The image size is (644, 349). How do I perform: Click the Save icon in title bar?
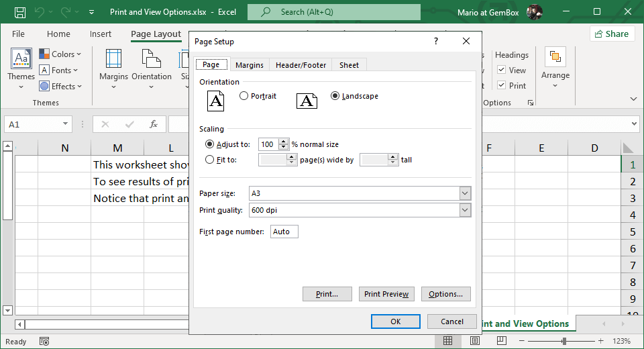coord(19,12)
